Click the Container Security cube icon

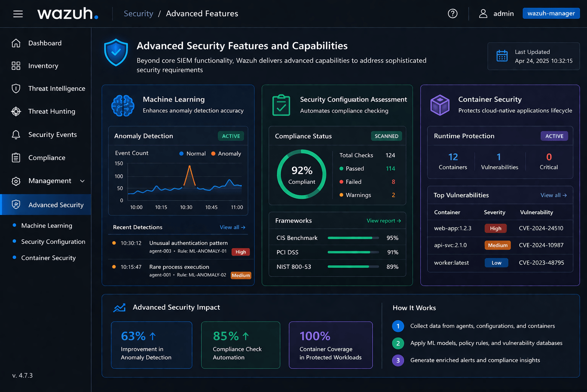(x=440, y=105)
